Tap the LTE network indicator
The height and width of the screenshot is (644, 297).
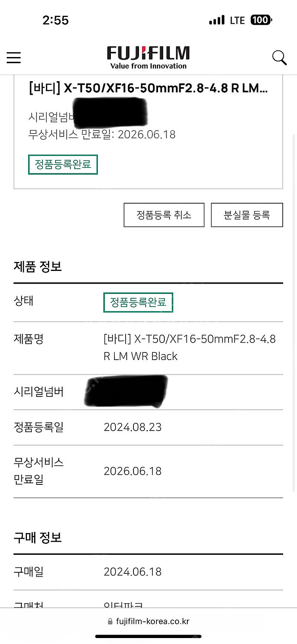click(x=238, y=20)
